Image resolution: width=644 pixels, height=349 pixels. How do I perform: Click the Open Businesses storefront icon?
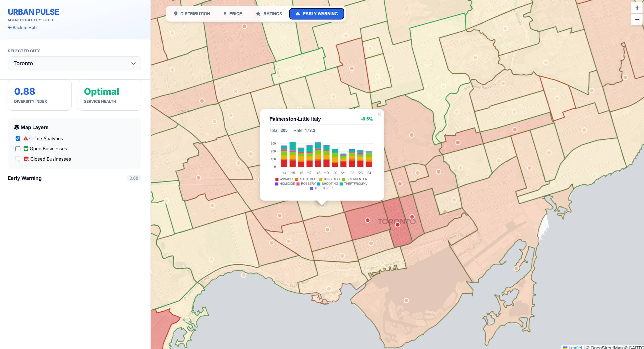tap(26, 148)
